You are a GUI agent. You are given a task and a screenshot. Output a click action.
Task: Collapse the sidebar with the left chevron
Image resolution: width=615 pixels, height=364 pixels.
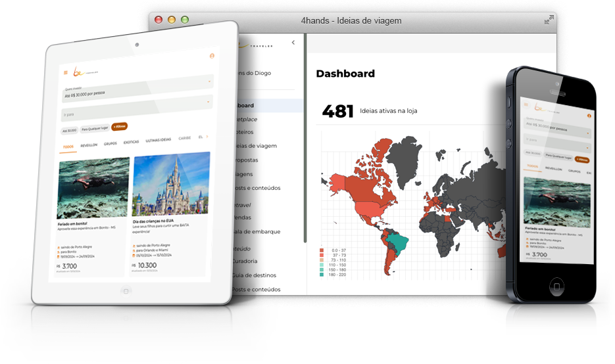(293, 43)
